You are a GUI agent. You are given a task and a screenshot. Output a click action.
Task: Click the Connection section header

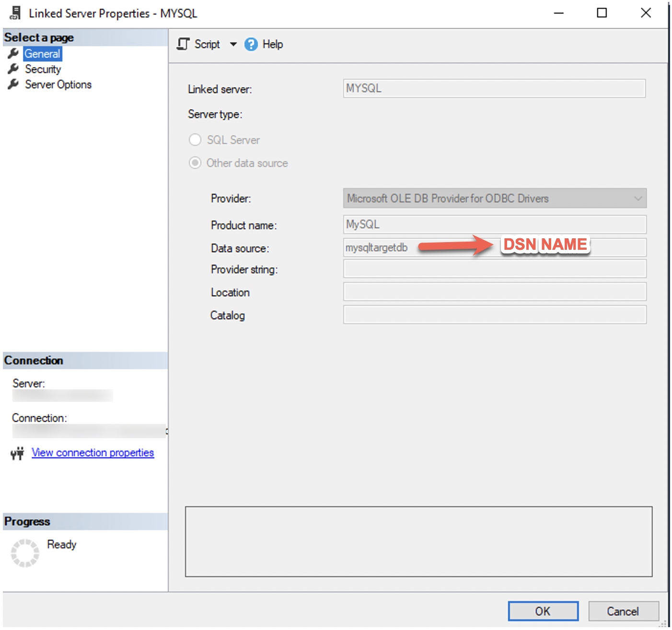point(85,361)
